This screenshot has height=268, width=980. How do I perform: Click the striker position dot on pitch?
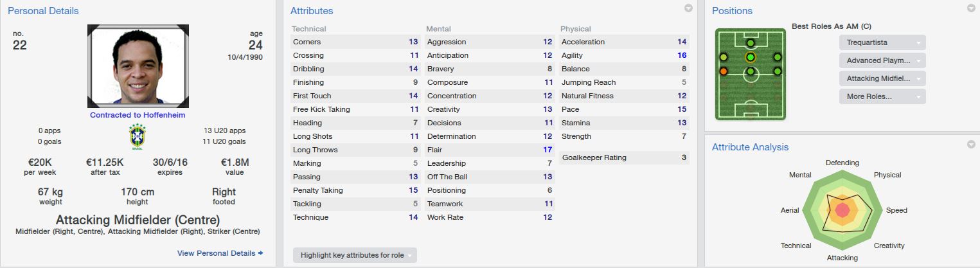point(751,43)
